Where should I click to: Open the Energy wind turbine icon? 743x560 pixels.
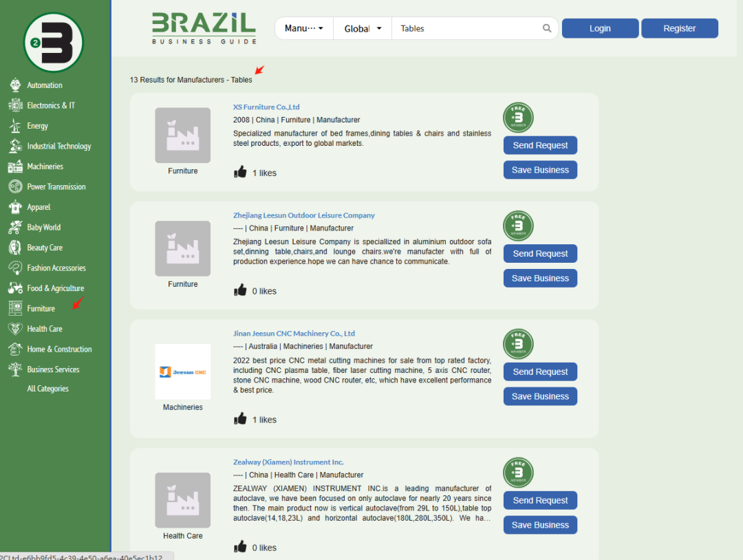[x=15, y=125]
